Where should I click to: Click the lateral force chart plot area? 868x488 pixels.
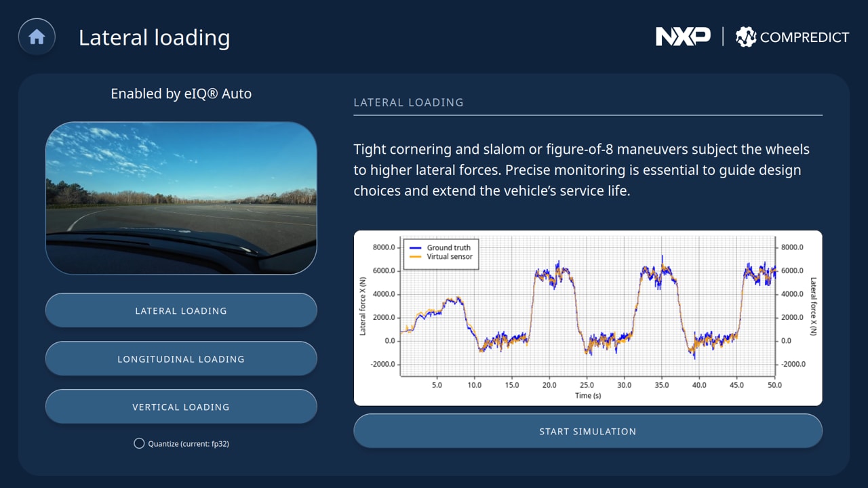click(587, 312)
